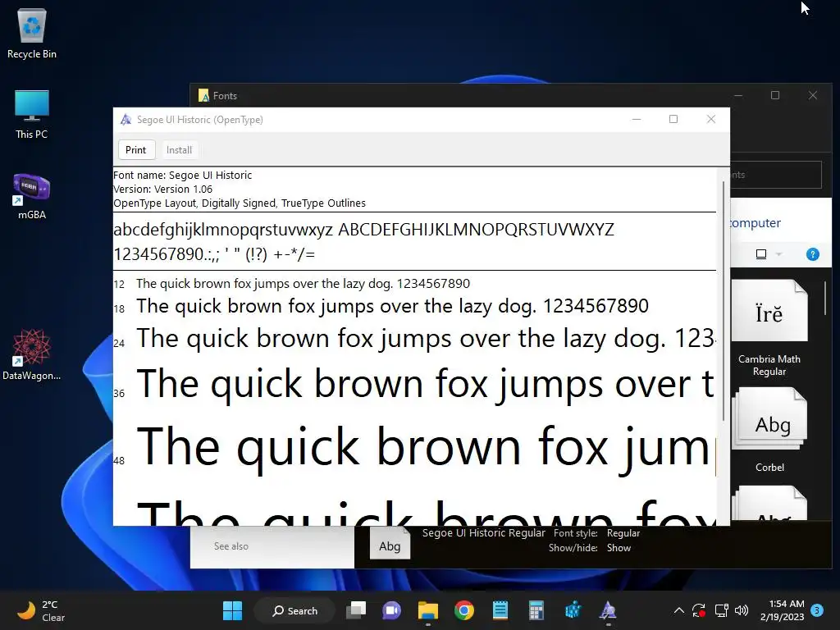Show hidden system tray icons
Image resolution: width=840 pixels, height=630 pixels.
(678, 610)
